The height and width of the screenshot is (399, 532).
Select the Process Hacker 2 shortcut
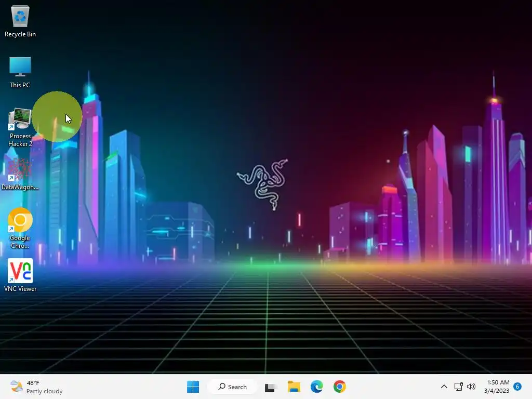(x=20, y=127)
